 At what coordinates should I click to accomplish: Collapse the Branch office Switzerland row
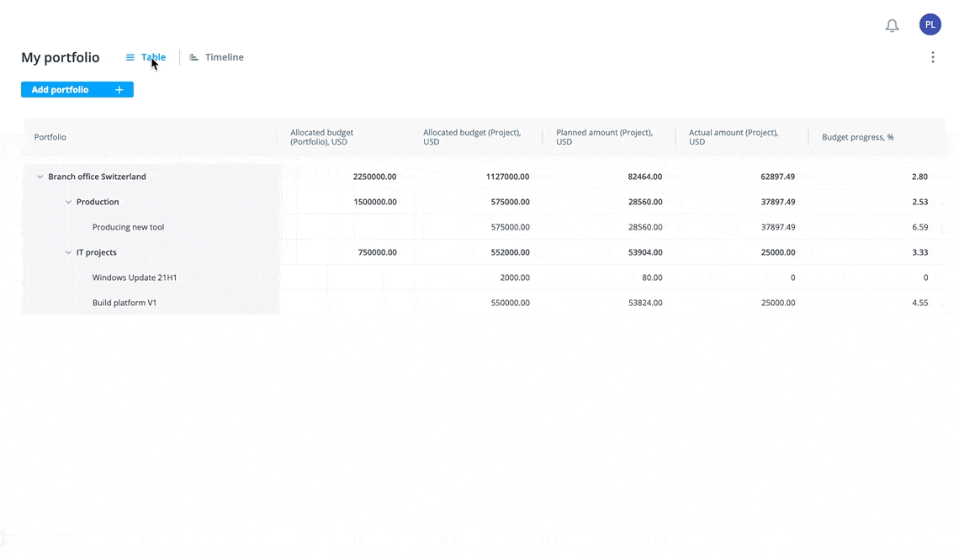40,177
